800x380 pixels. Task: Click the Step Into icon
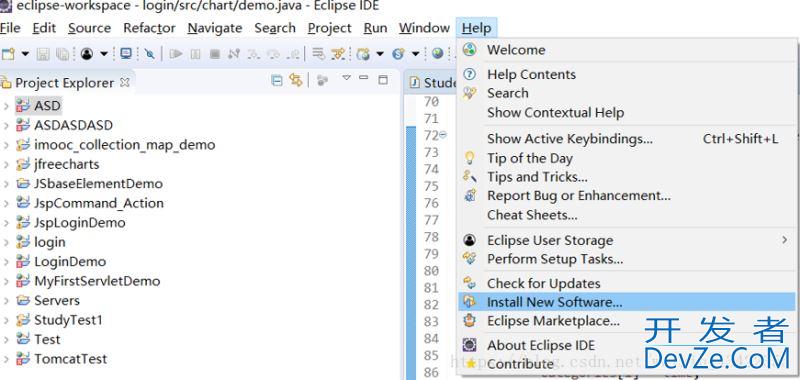click(x=254, y=54)
